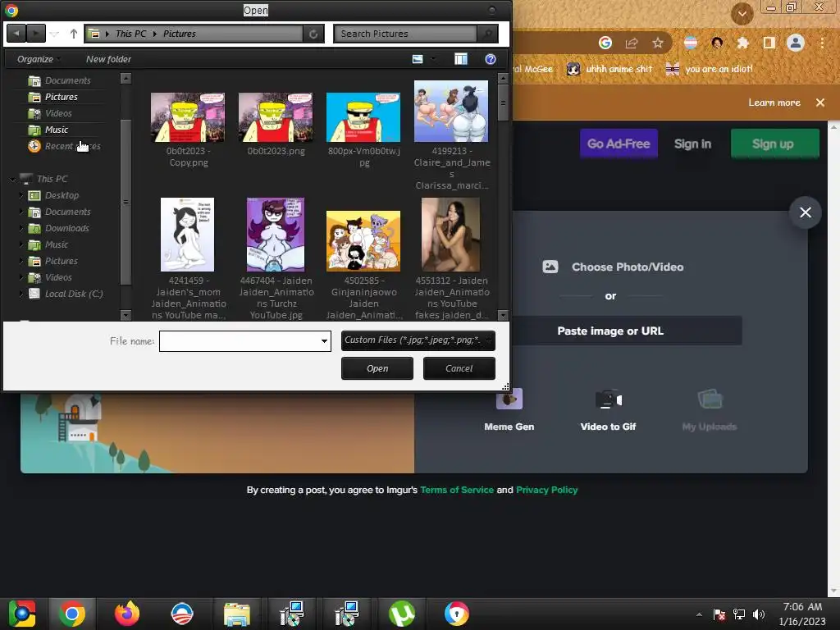Open Chrome's tab search chevron
840x630 pixels.
click(x=742, y=13)
